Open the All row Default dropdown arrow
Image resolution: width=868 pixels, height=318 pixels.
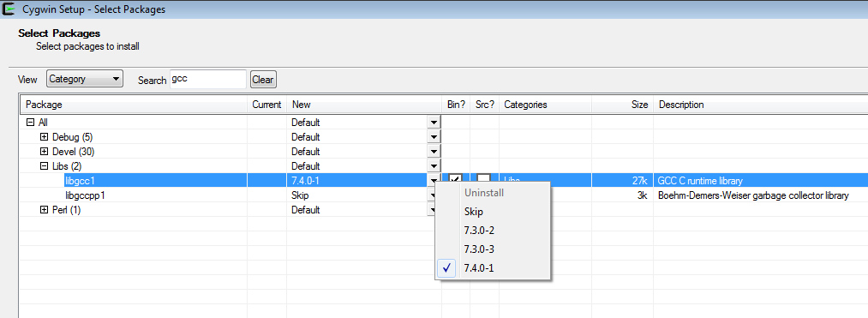[x=434, y=123]
